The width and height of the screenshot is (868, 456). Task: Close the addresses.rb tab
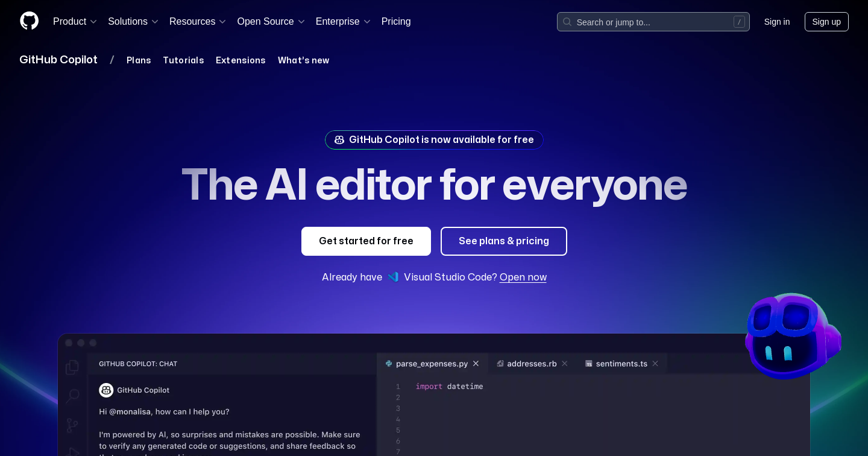click(565, 364)
